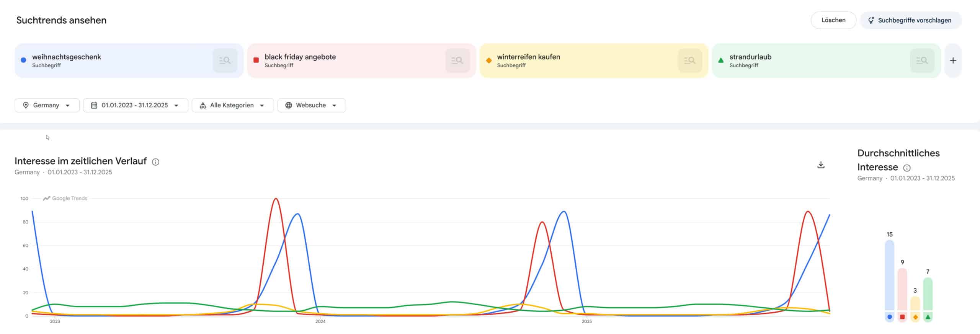Image resolution: width=980 pixels, height=334 pixels.
Task: Click the 01.01.2023 - 31.12.2025 date text
Action: pyautogui.click(x=135, y=105)
